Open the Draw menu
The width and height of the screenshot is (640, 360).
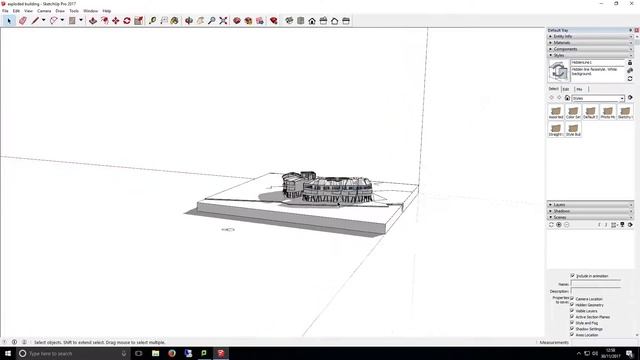click(60, 11)
